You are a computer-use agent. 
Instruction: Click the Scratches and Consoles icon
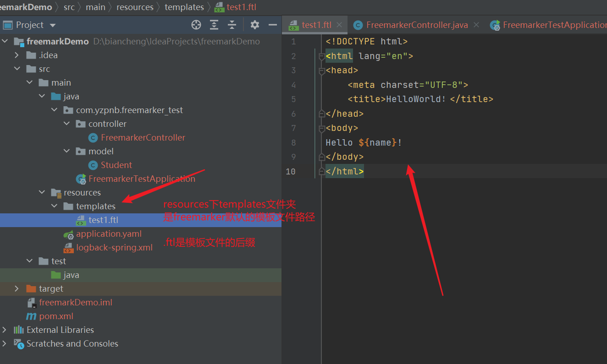click(19, 343)
